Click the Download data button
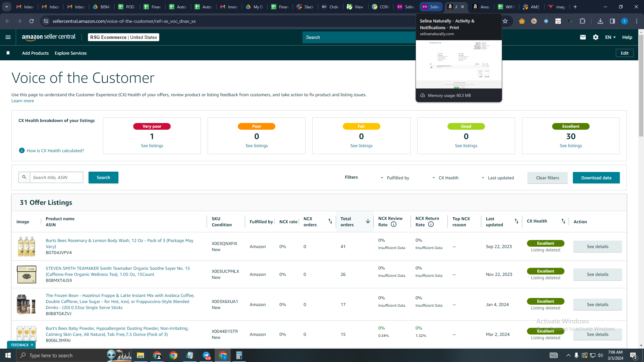 point(596,178)
